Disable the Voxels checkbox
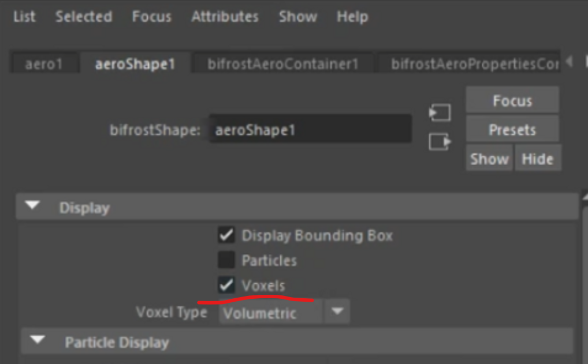Screen dimensions: 588x364 click(226, 285)
